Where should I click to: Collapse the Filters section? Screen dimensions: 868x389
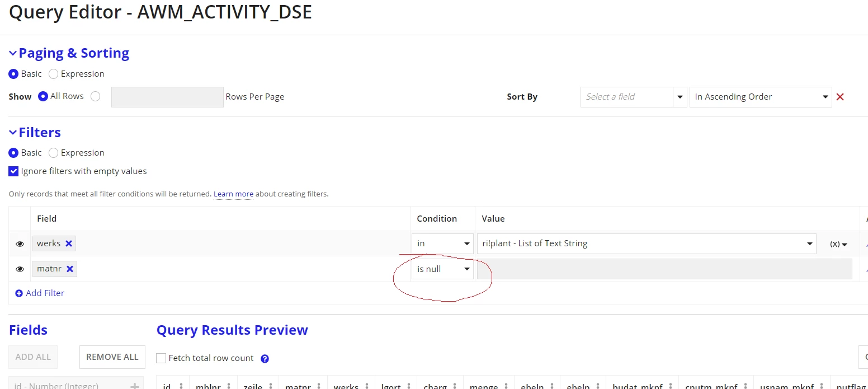tap(13, 133)
